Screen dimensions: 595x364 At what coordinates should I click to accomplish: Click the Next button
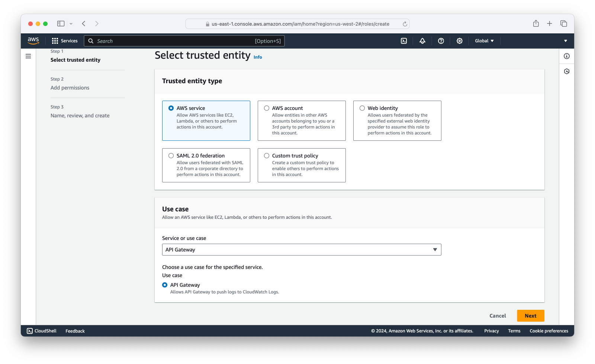point(531,316)
